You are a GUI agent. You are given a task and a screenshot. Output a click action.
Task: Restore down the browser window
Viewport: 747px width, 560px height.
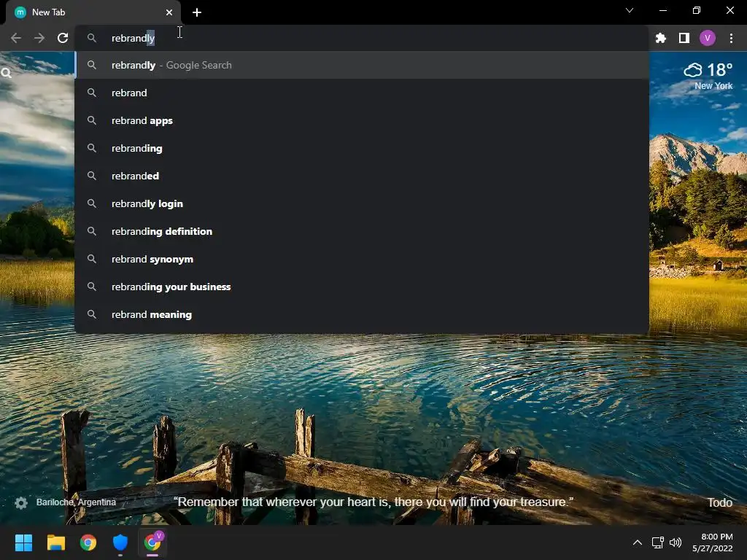[697, 10]
